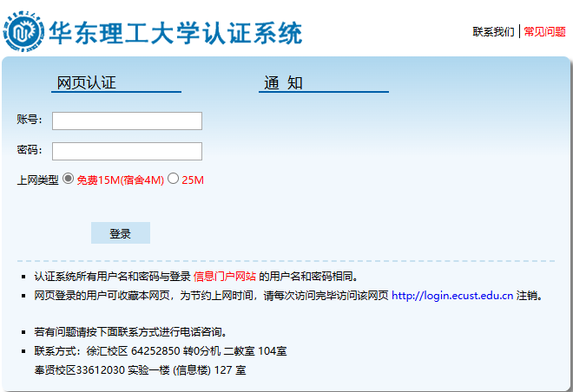Click the 密码 field label
573x392 pixels.
pos(30,150)
